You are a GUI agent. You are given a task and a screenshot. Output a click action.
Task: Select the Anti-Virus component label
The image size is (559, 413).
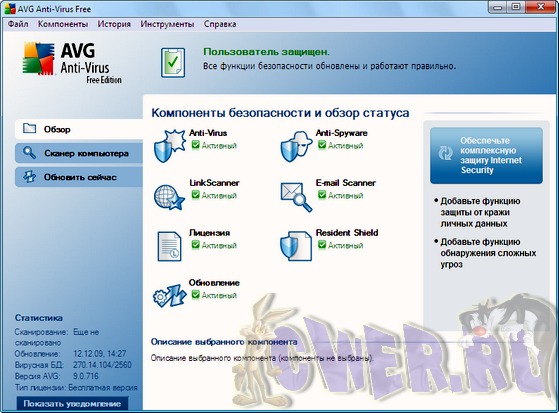208,133
